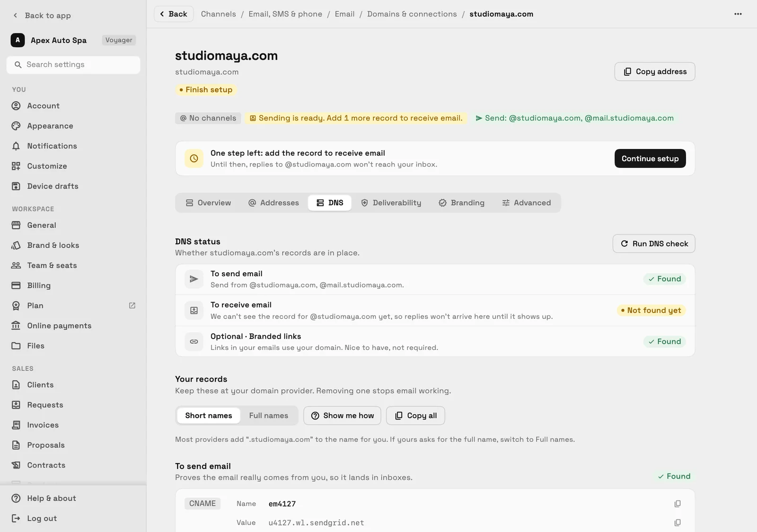Viewport: 757px width, 532px height.
Task: Open Email, SMS & phone breadcrumb
Action: [285, 14]
